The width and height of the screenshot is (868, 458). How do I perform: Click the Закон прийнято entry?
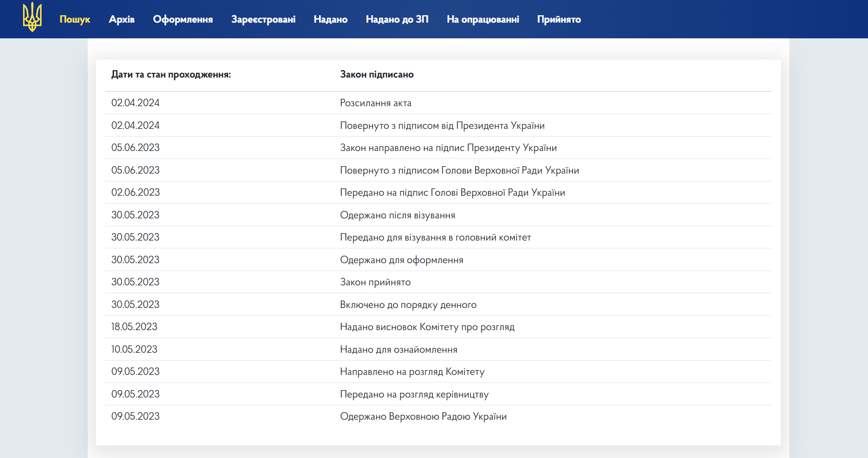tap(375, 282)
